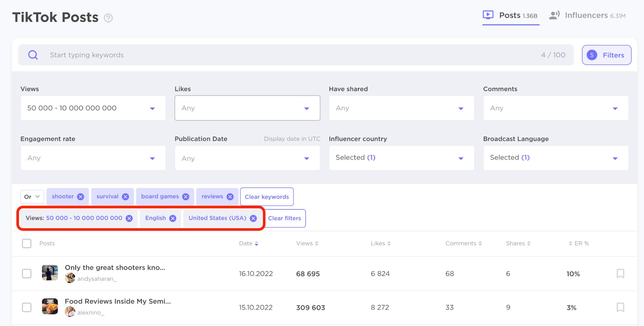The width and height of the screenshot is (644, 326).
Task: Open the alexnino_ username link
Action: click(x=91, y=312)
